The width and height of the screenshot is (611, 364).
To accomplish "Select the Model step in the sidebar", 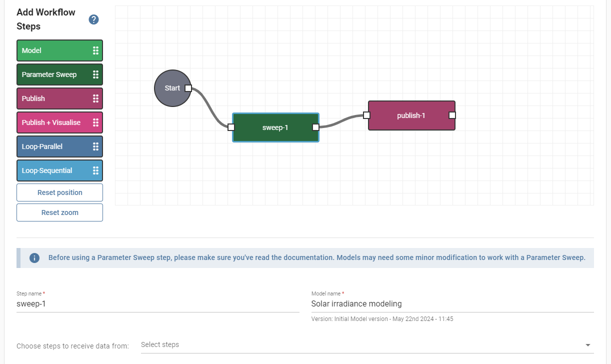I will [50, 50].
